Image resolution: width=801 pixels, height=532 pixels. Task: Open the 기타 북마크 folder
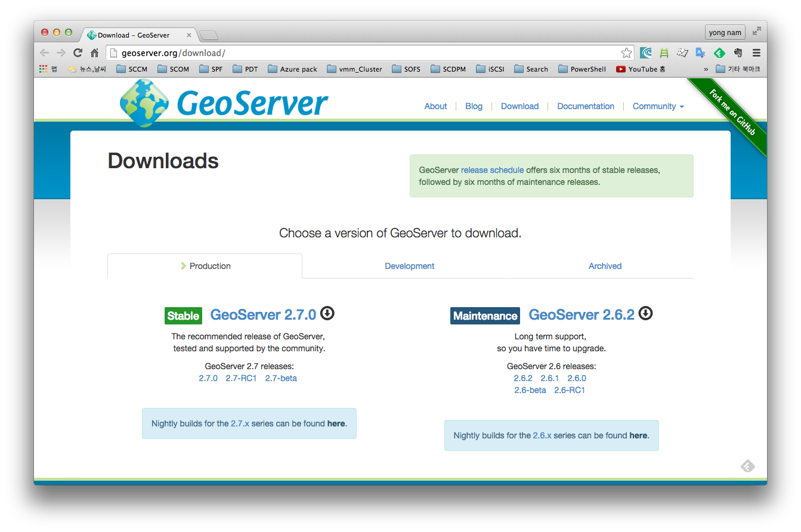pos(738,69)
